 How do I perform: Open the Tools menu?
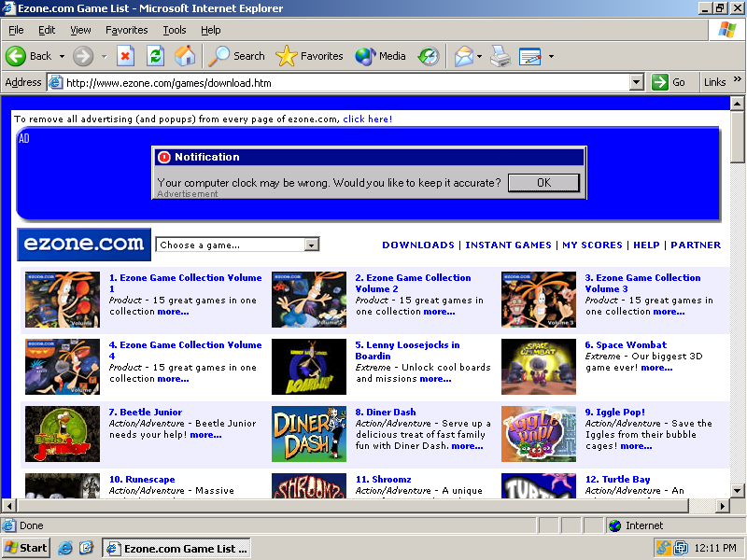click(x=175, y=30)
